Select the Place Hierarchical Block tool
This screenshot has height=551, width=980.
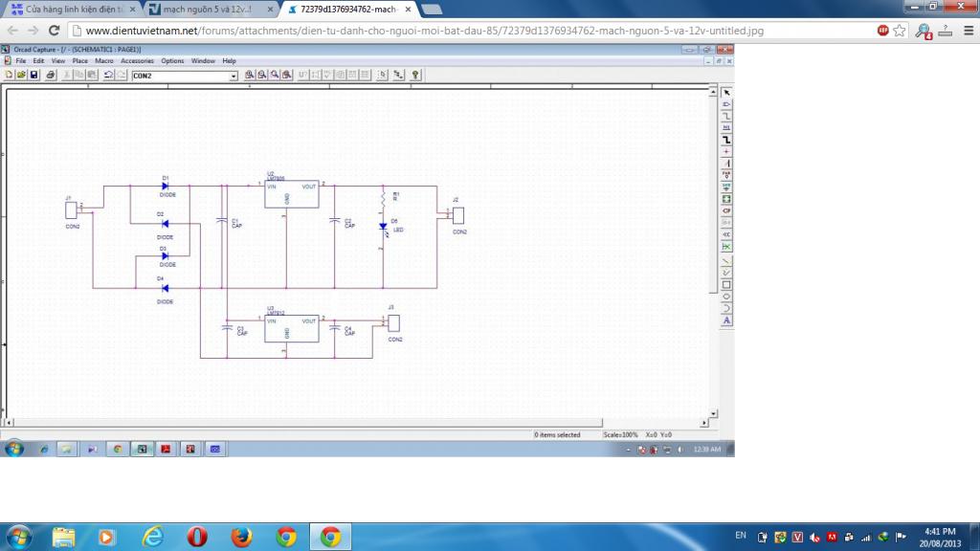tap(726, 199)
